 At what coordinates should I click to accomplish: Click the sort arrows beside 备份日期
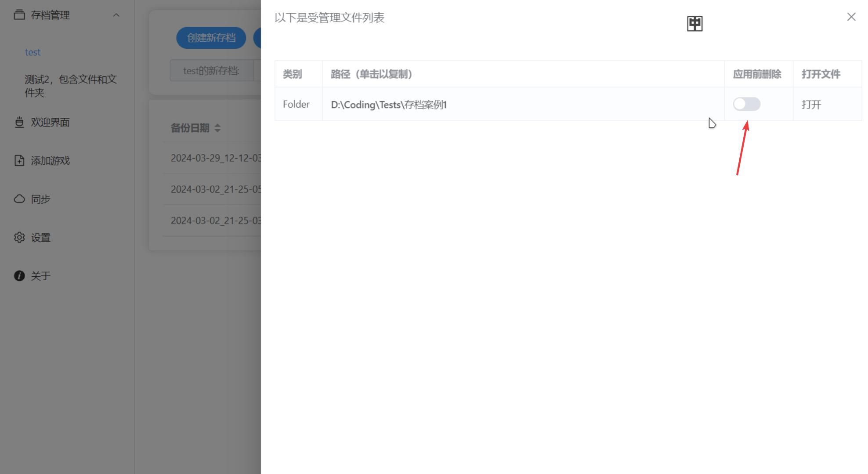pyautogui.click(x=218, y=128)
